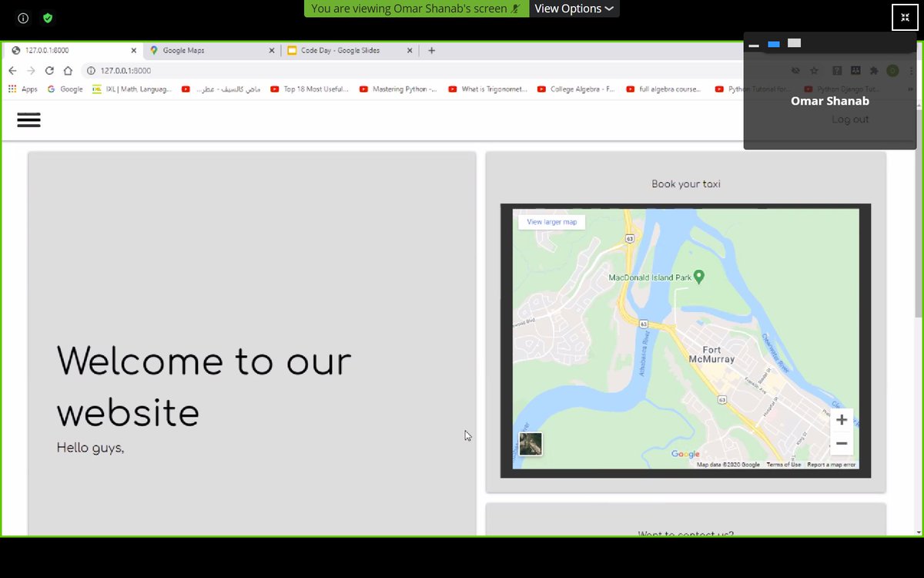Go to the browser home page icon
This screenshot has width=924, height=578.
[x=68, y=71]
